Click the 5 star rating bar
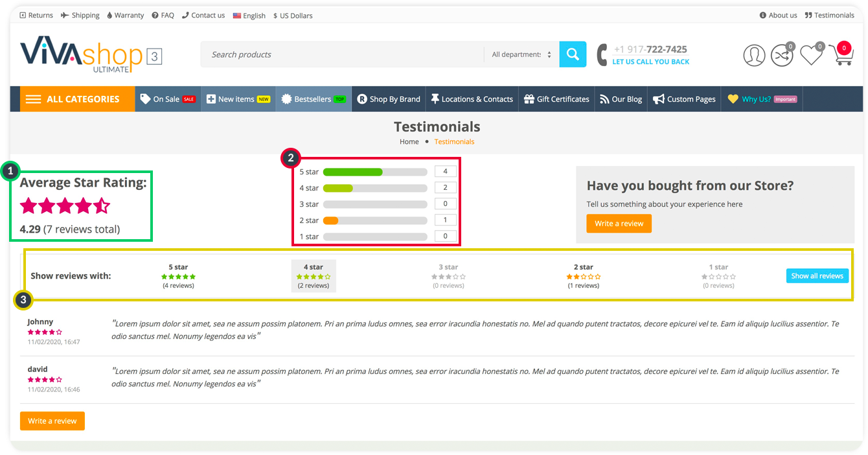This screenshot has width=868, height=455. [x=374, y=172]
